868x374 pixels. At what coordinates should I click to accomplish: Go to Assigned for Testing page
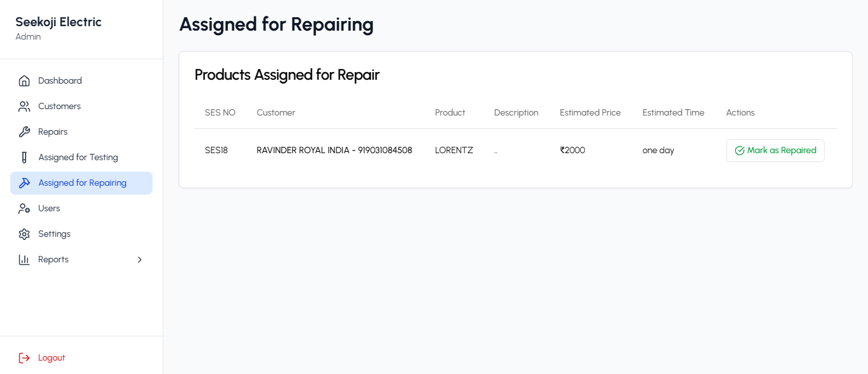pyautogui.click(x=81, y=157)
